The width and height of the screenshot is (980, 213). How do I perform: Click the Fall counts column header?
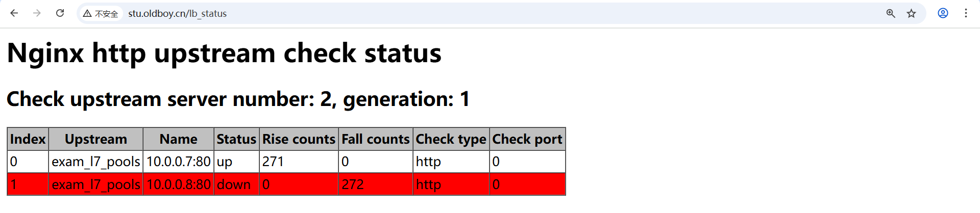pos(375,139)
